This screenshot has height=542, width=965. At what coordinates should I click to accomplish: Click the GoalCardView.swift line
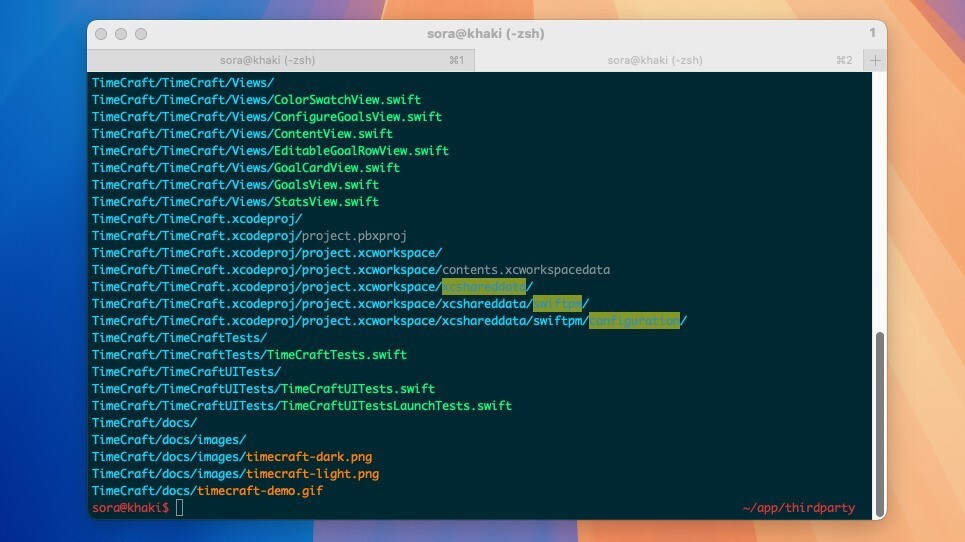(246, 167)
